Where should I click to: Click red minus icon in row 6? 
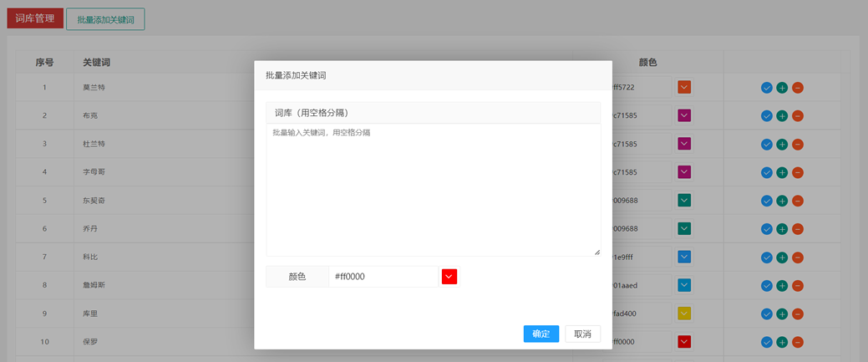(x=798, y=230)
